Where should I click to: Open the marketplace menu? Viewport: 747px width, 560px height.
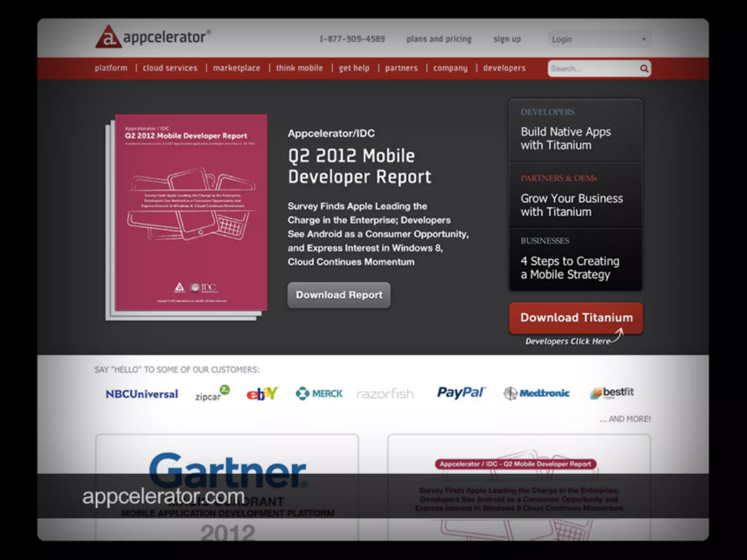(237, 68)
